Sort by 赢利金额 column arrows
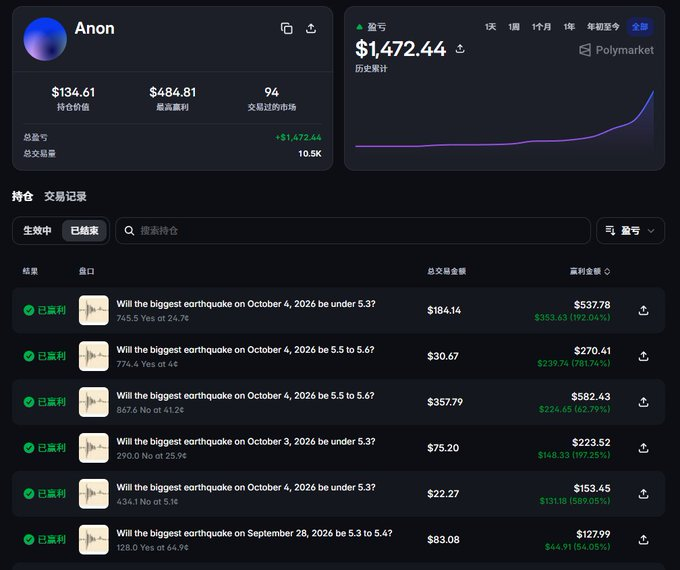This screenshot has width=680, height=570. coord(607,272)
